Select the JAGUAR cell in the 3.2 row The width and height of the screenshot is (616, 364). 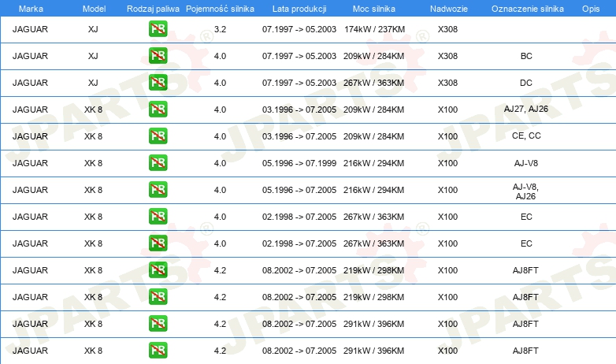[30, 29]
